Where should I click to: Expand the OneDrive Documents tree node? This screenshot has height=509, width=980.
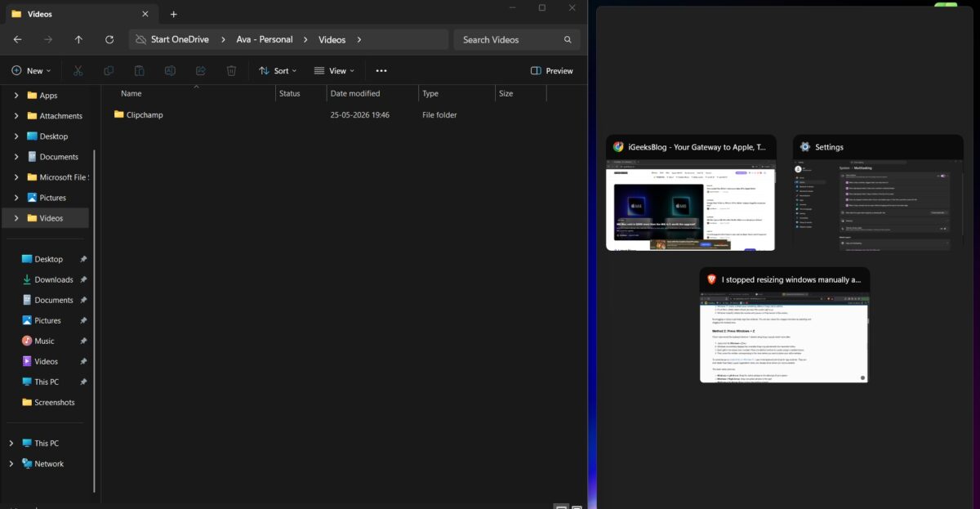16,157
